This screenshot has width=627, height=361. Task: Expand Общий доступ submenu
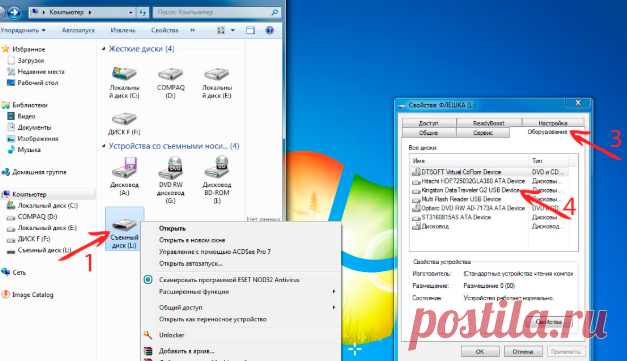click(241, 308)
